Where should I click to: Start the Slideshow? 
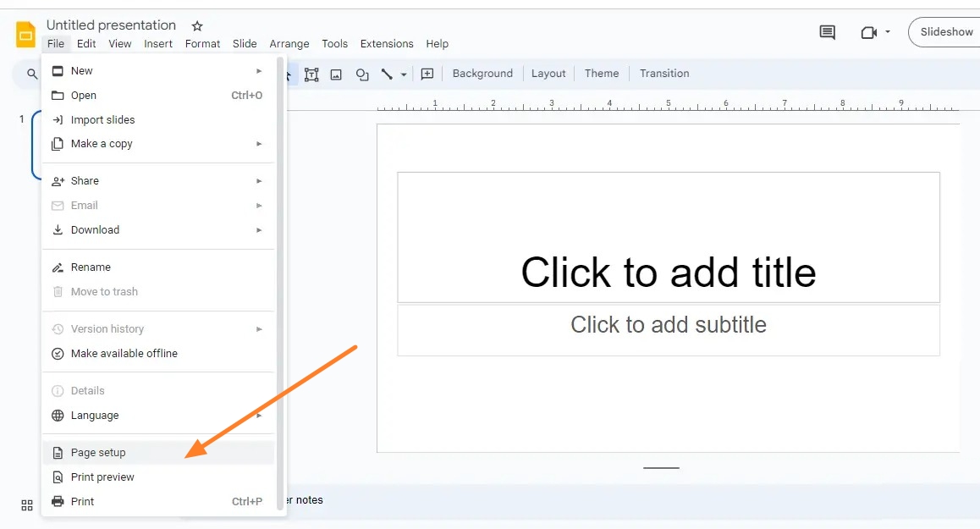click(946, 31)
